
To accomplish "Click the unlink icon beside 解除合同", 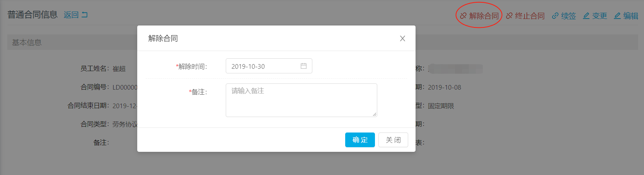I will (463, 16).
